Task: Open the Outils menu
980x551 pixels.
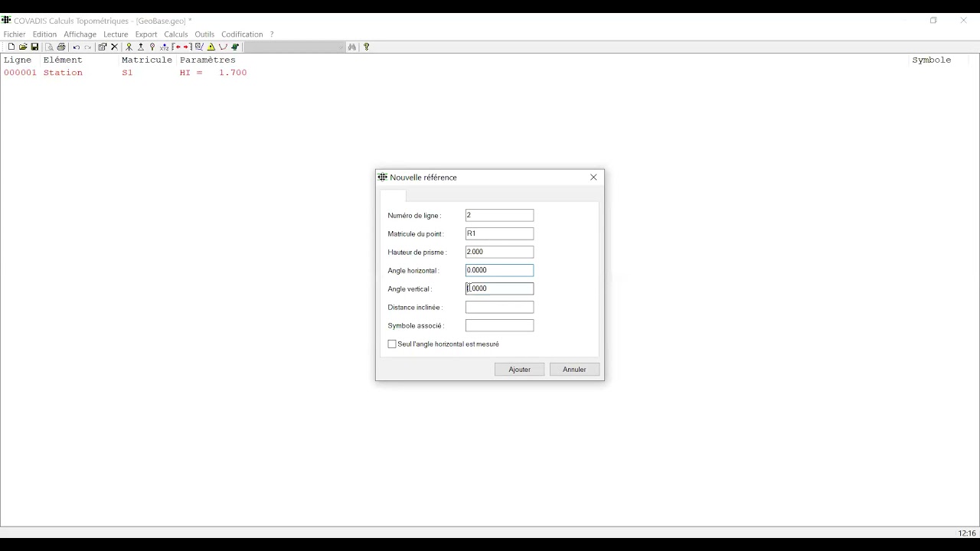Action: (204, 34)
